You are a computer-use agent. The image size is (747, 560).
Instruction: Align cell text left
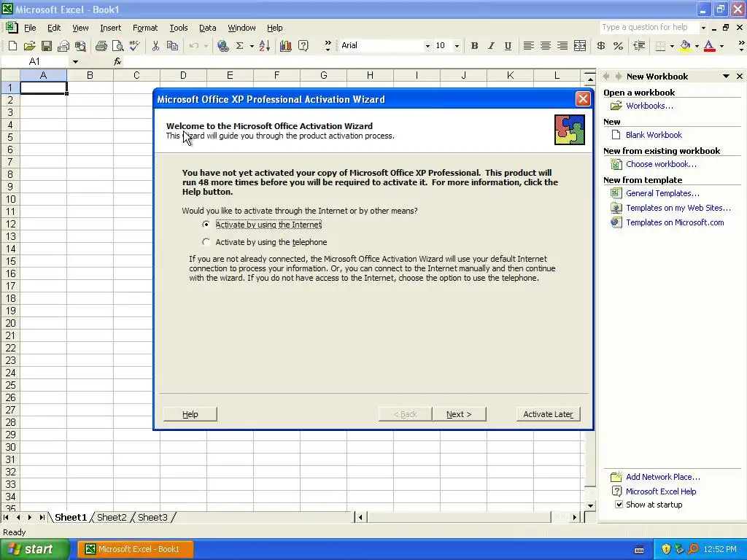tap(528, 46)
